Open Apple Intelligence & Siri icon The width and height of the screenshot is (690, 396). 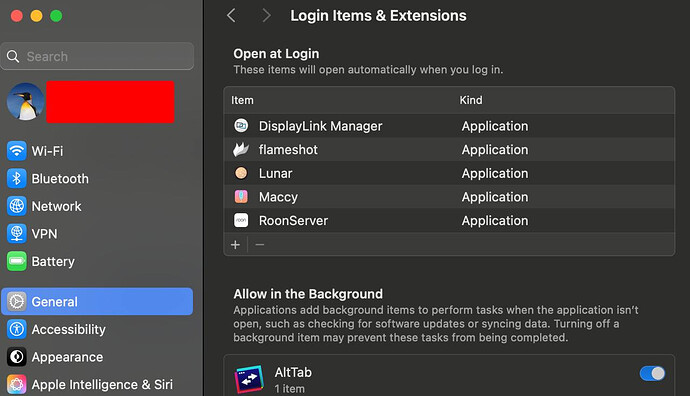17,384
